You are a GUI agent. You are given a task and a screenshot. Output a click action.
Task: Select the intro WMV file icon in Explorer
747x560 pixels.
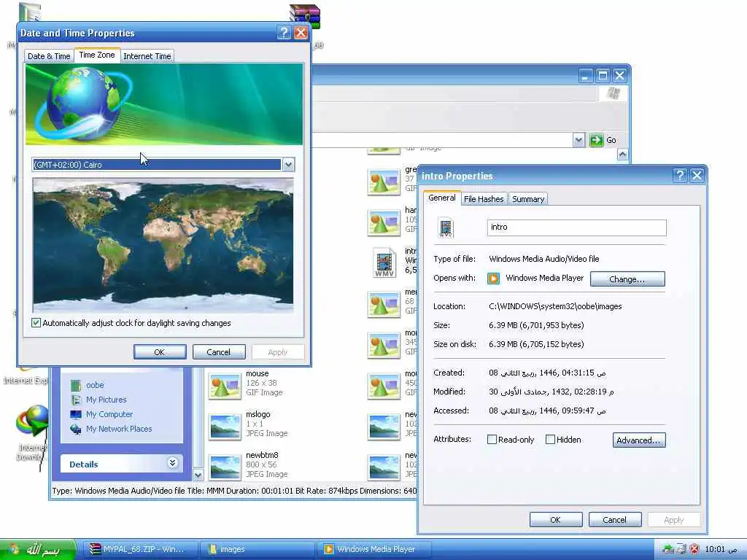click(x=384, y=262)
